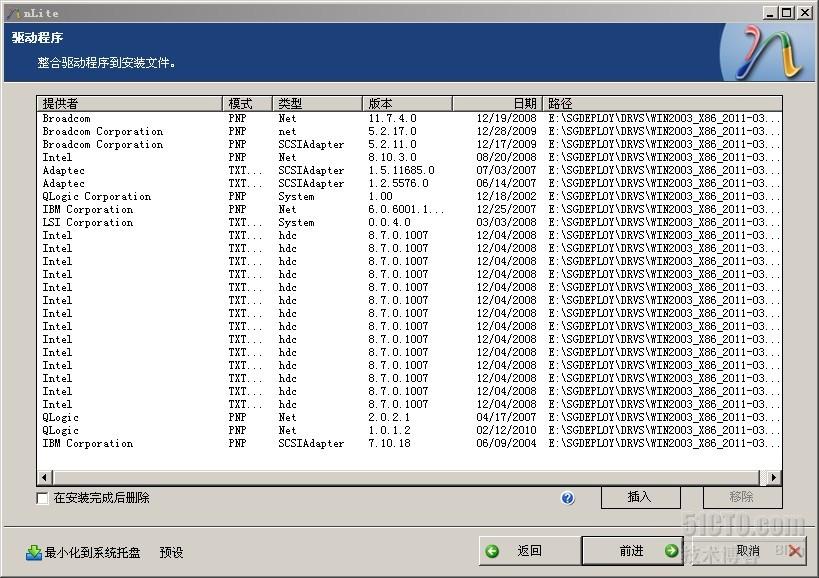Image resolution: width=819 pixels, height=578 pixels.
Task: Select IBM Corporation Net 6.0.6001 row
Action: pyautogui.click(x=410, y=209)
